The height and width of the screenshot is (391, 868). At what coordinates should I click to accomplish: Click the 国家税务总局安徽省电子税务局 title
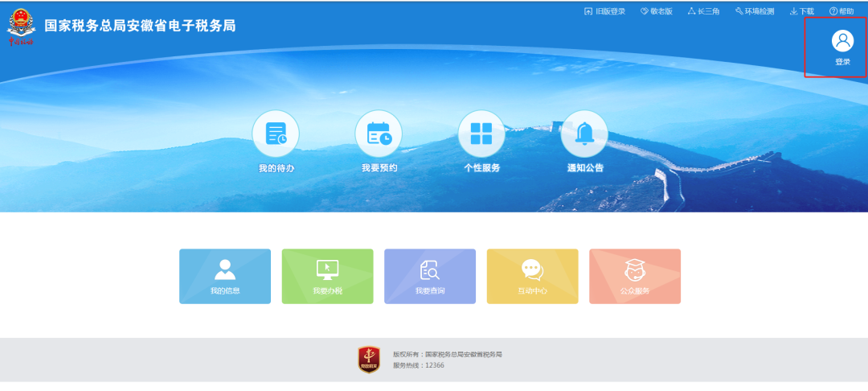(140, 26)
